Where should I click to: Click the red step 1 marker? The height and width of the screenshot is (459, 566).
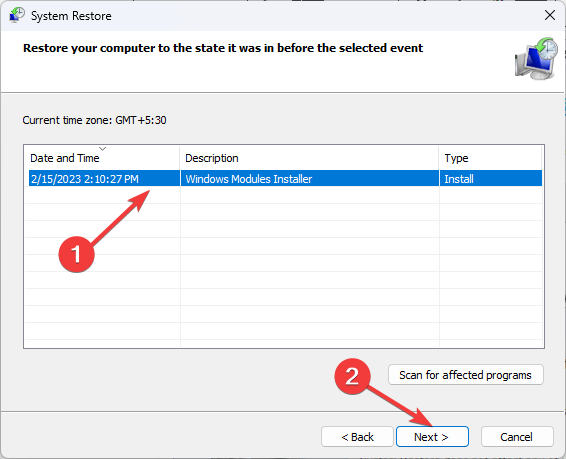(77, 254)
